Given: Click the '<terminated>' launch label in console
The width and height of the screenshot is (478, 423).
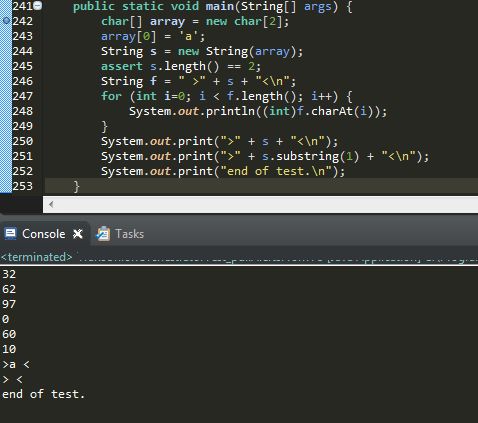Looking at the screenshot, I should point(36,257).
